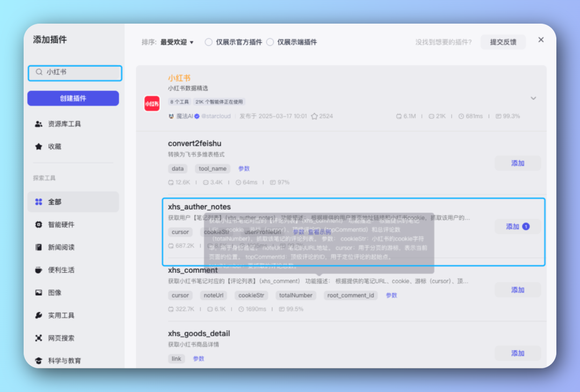Click the tool_name parameter tag
The image size is (580, 392).
pos(212,169)
